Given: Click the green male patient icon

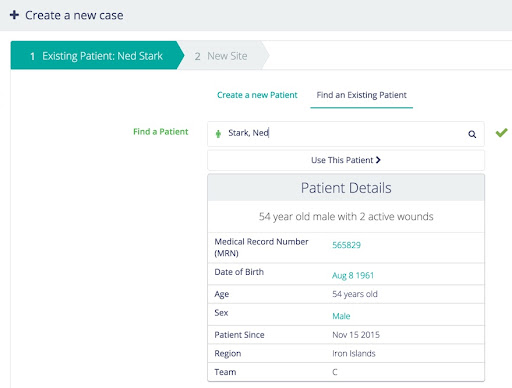Looking at the screenshot, I should tap(218, 134).
